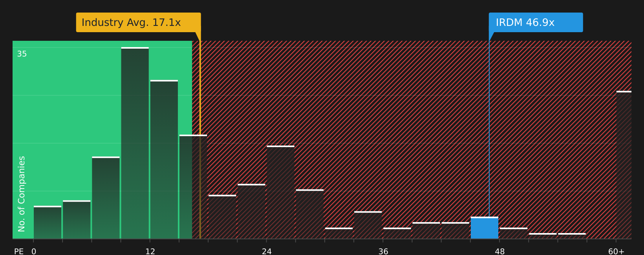Viewport: 644px width, 255px height.
Task: Click the Industry Avg. 17.1x label
Action: pyautogui.click(x=138, y=22)
